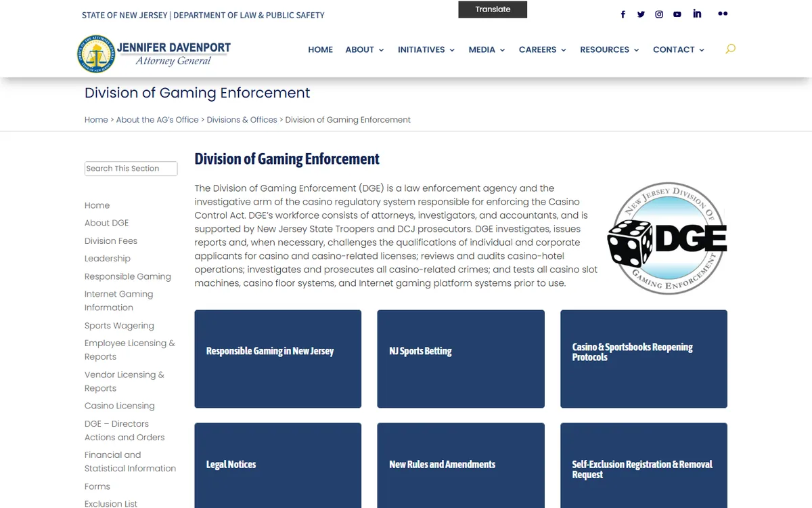Open Division Fees sidebar link

tap(111, 240)
